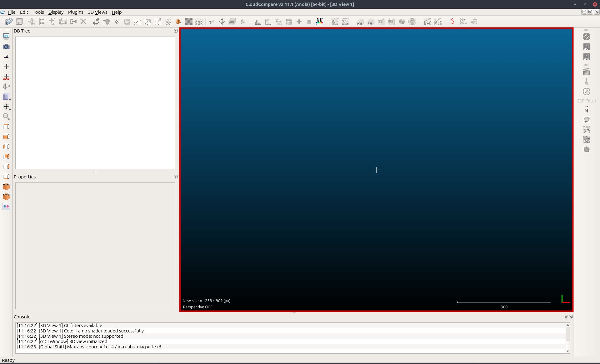Toggle auto pivot 'auto' icon
Image resolution: width=600 pixels, height=364 pixels.
(6, 77)
